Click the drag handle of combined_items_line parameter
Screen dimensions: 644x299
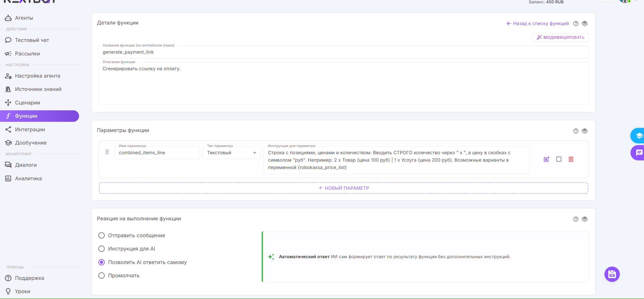coord(107,152)
